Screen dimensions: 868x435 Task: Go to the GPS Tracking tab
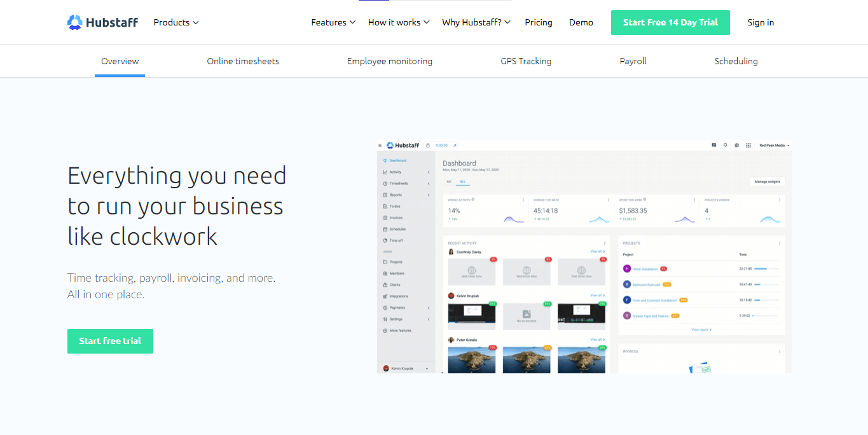pos(526,61)
